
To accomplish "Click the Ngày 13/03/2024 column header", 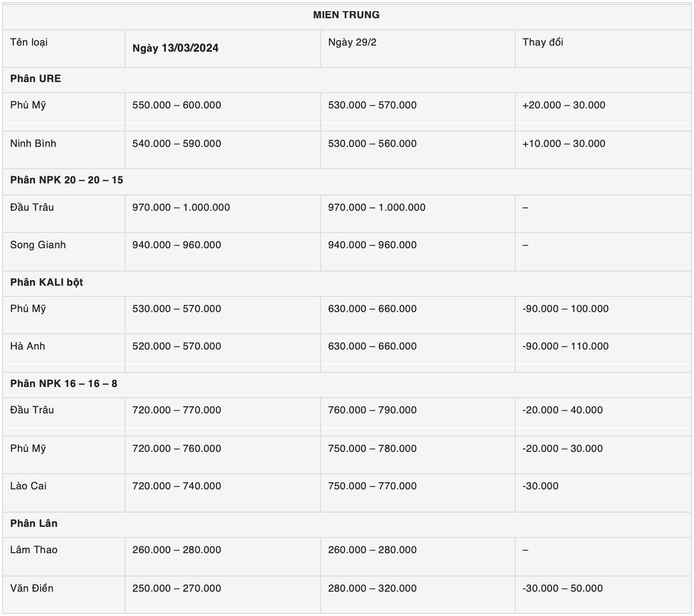I will click(175, 48).
